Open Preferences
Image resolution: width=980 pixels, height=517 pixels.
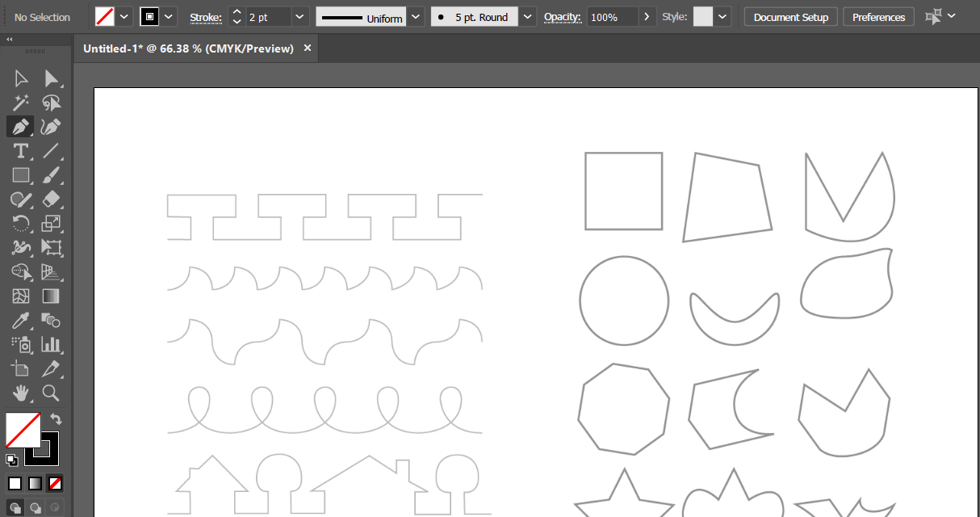point(878,17)
